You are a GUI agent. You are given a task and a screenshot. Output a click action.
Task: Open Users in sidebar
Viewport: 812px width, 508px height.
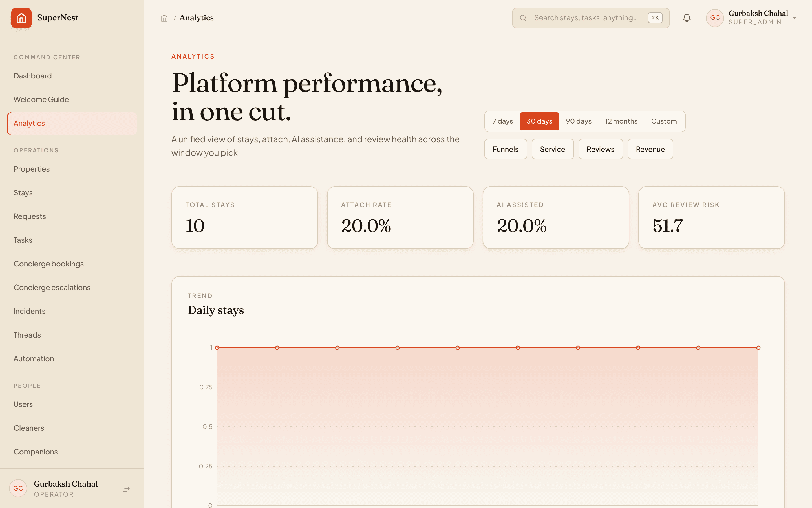[72, 404]
